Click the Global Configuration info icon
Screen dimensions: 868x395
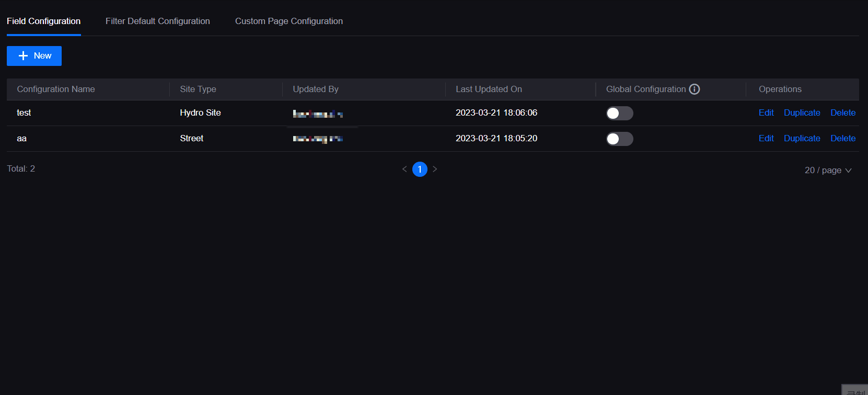click(x=695, y=89)
